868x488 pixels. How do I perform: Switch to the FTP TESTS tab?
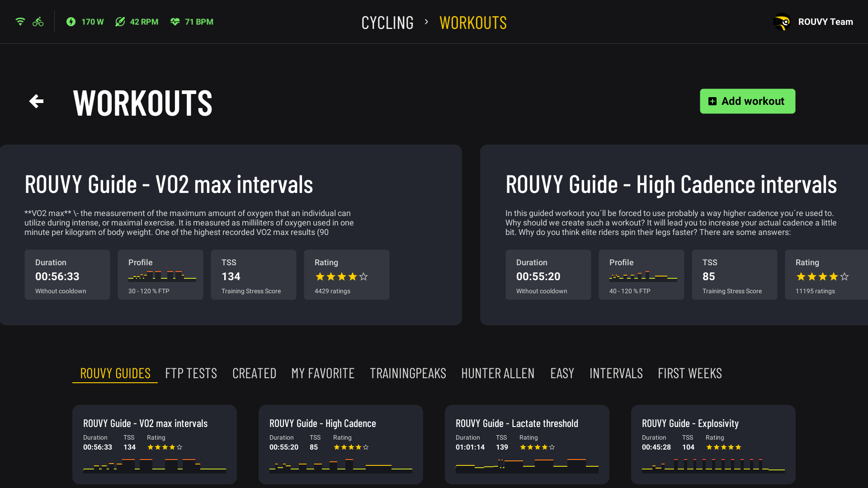(191, 373)
